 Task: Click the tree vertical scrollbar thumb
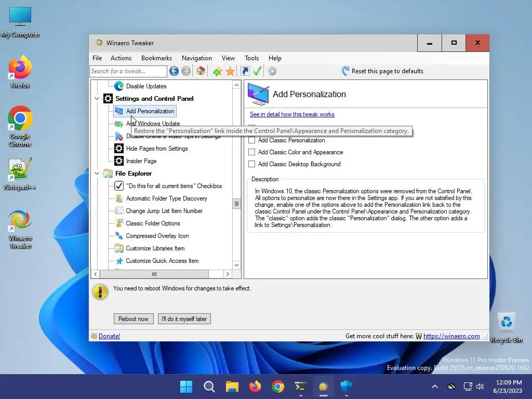tap(236, 204)
